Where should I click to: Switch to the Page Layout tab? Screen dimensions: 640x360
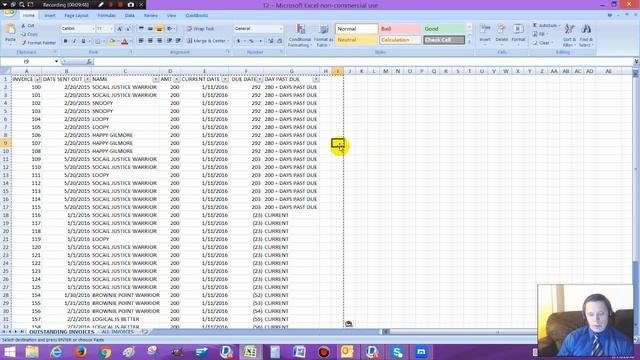76,16
